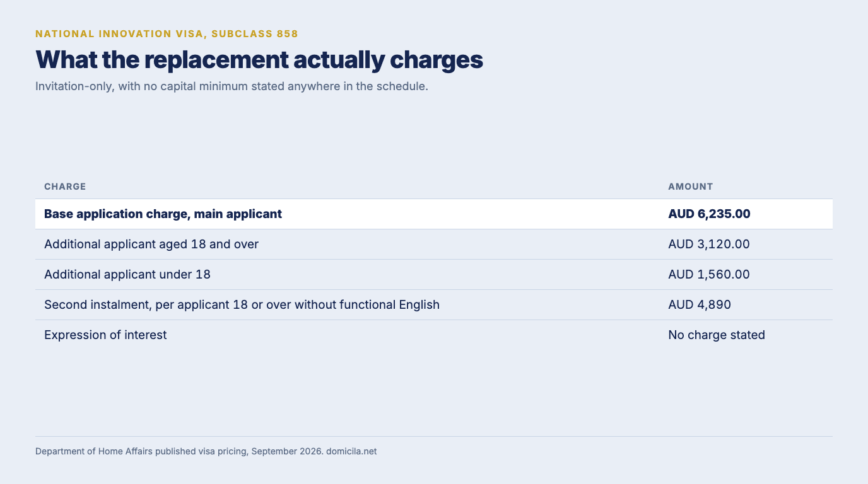Click the AUD 6,235.00 amount
This screenshot has width=868, height=484.
(709, 214)
